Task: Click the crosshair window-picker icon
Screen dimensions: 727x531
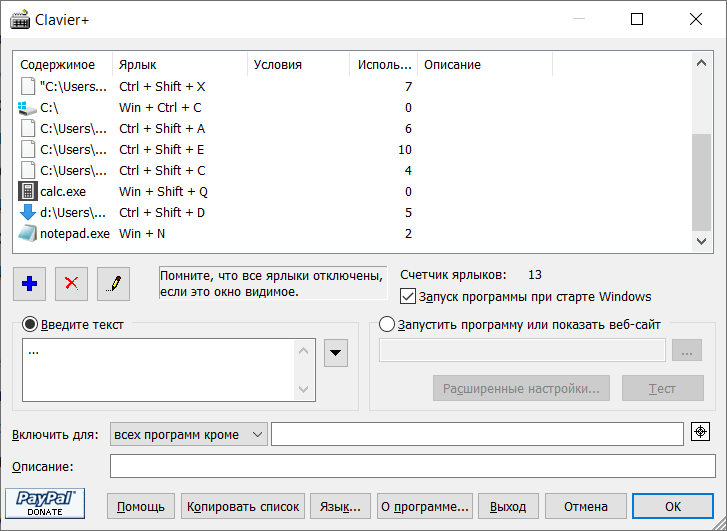Action: (701, 432)
